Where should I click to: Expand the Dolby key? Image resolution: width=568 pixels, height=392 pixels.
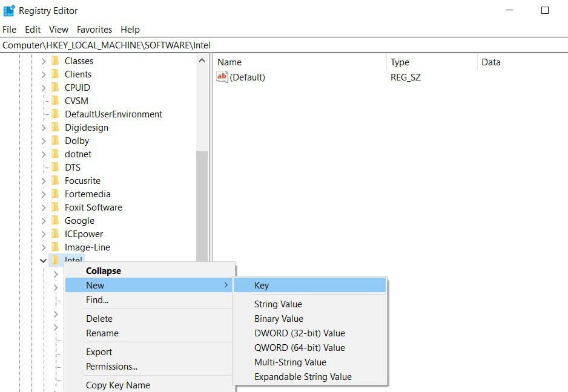(44, 141)
